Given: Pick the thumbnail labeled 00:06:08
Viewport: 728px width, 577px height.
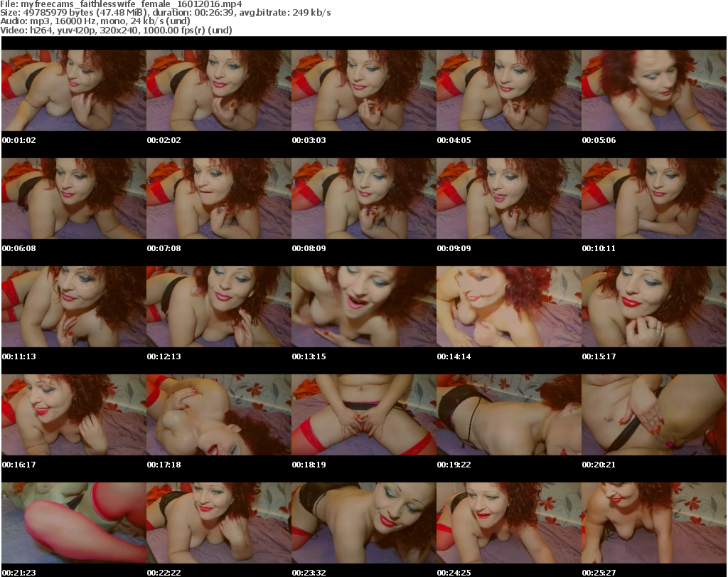Looking at the screenshot, I should pyautogui.click(x=74, y=198).
